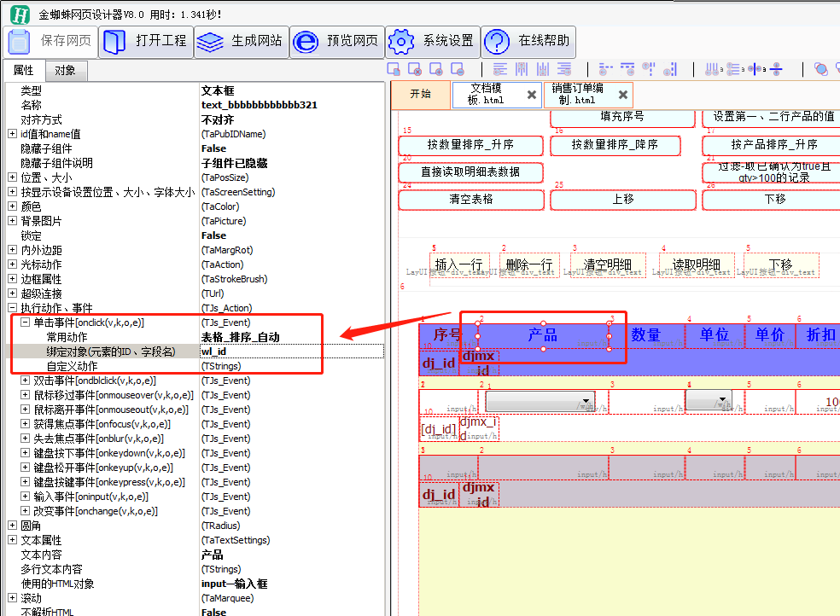The image size is (840, 616).
Task: Click the center horizontally icon
Action: [x=755, y=68]
